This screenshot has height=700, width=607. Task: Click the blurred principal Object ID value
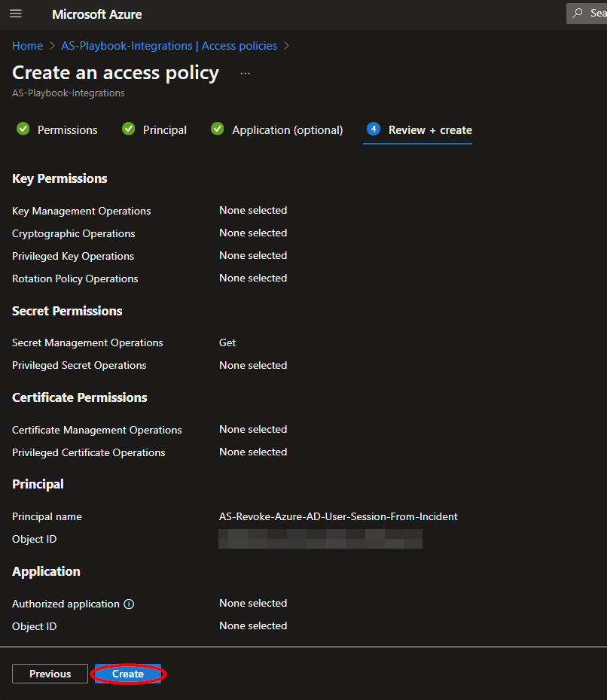coord(320,539)
